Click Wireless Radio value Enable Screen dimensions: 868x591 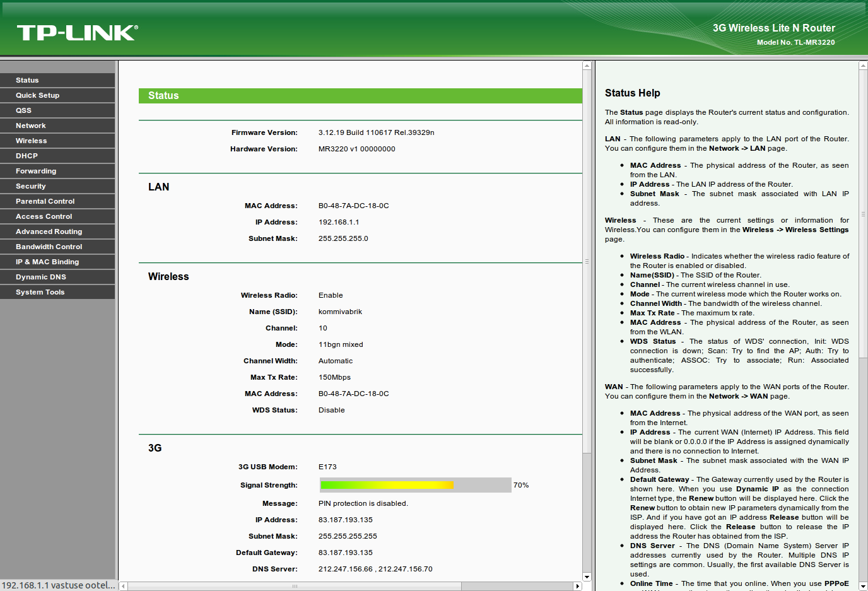[x=331, y=295]
